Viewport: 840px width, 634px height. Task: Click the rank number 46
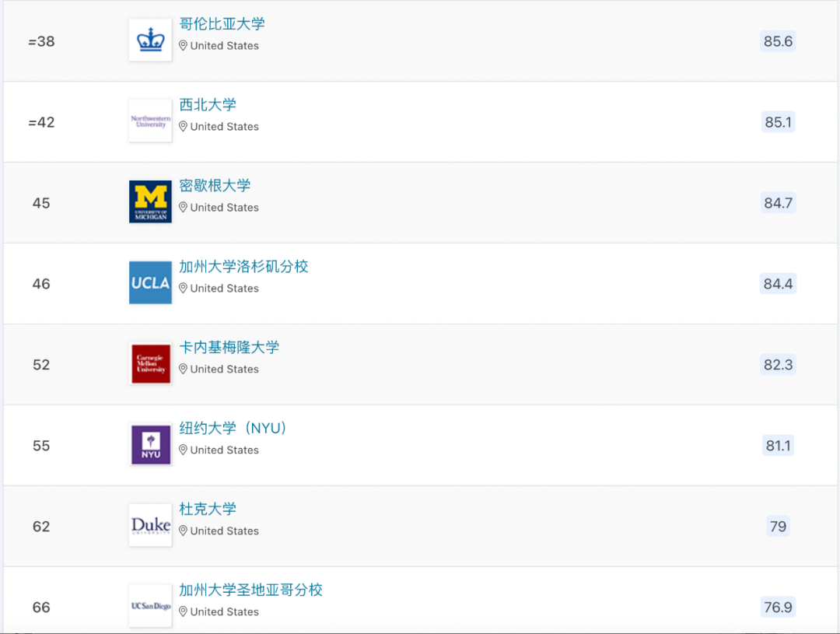41,285
